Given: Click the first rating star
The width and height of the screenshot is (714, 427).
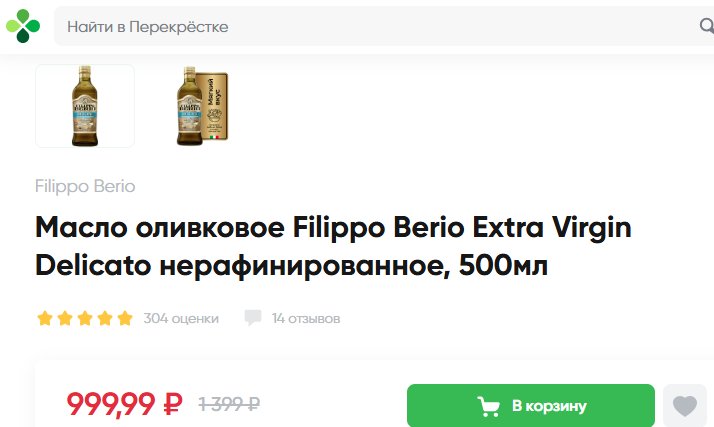Looking at the screenshot, I should [45, 318].
